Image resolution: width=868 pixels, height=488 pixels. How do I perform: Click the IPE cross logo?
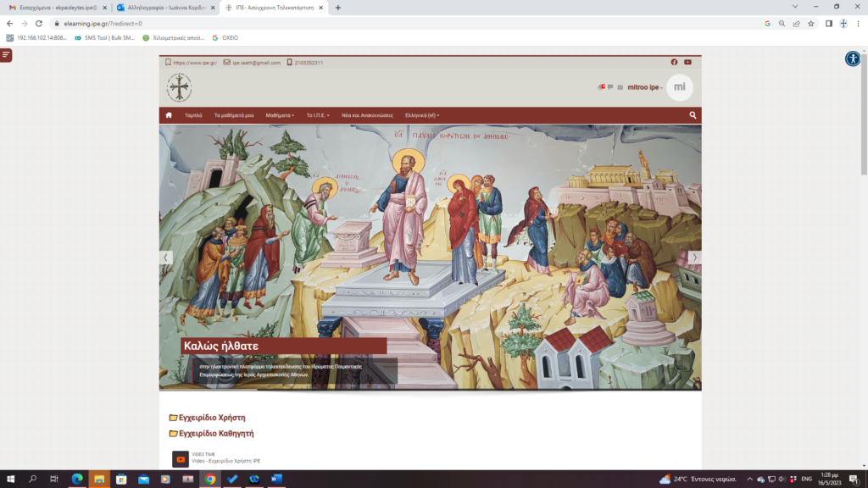(179, 87)
